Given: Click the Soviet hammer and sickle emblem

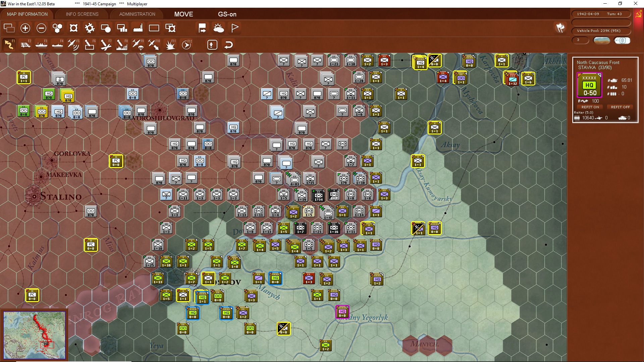Looking at the screenshot, I should 638,14.
